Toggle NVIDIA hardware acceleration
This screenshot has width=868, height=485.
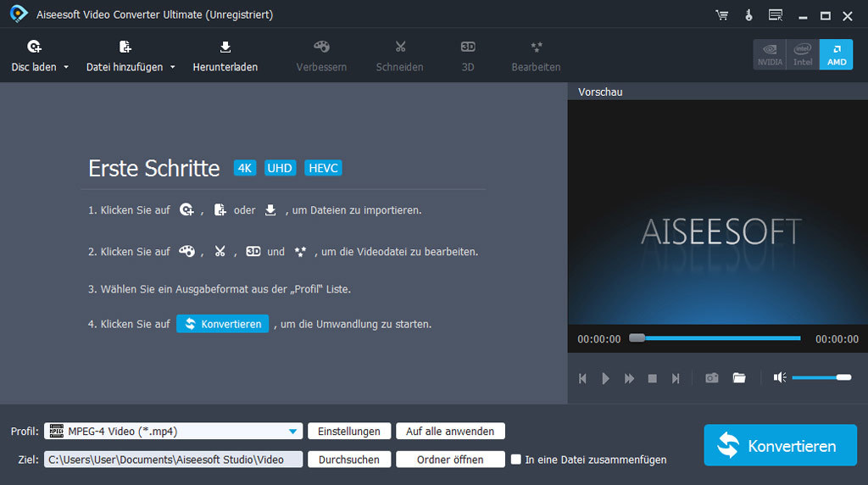[x=770, y=54]
